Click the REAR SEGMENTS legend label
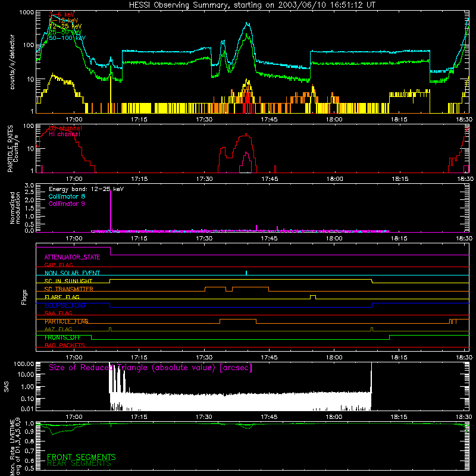 click(79, 463)
